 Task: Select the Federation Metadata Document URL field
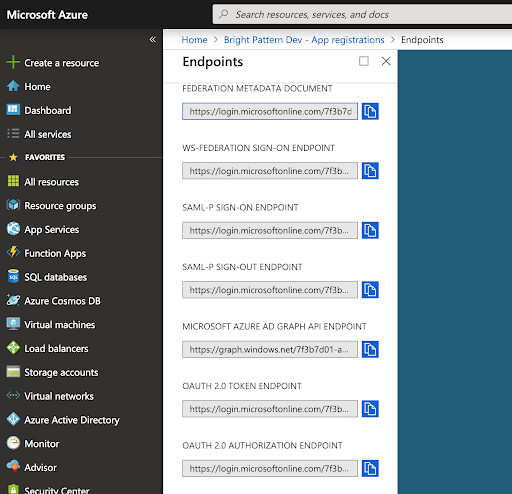[x=270, y=111]
